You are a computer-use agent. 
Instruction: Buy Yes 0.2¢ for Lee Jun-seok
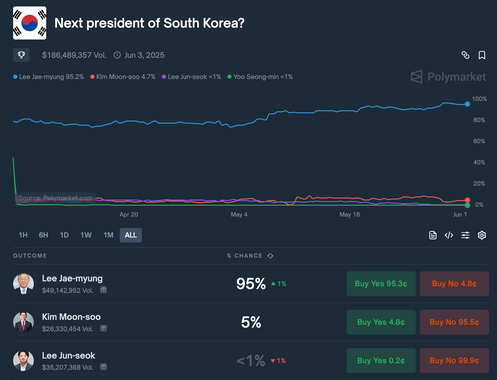click(x=381, y=361)
